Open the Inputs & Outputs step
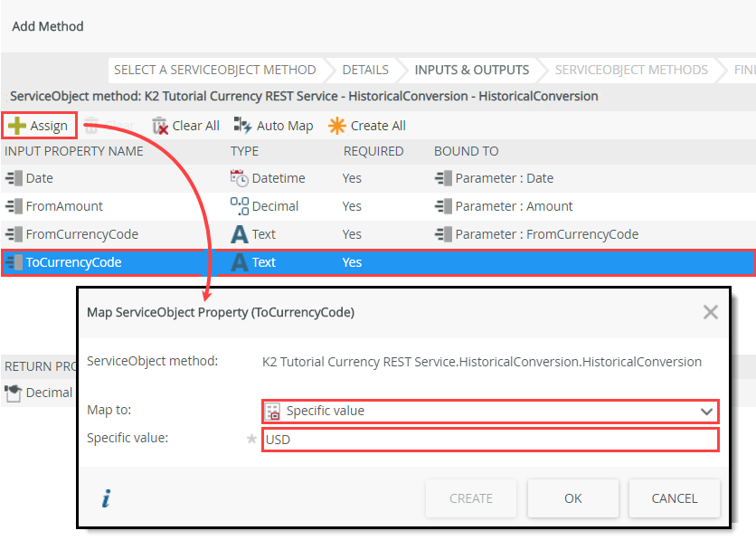The width and height of the screenshot is (756, 540). coord(471,70)
